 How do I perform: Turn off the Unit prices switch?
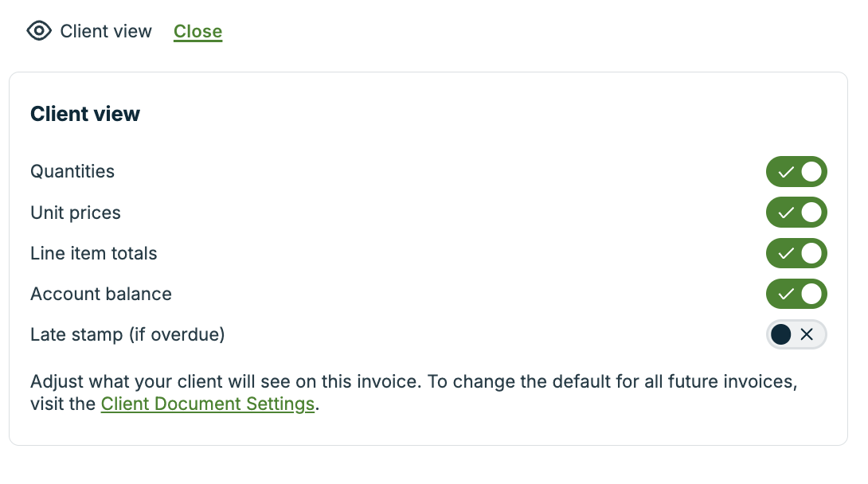point(796,213)
